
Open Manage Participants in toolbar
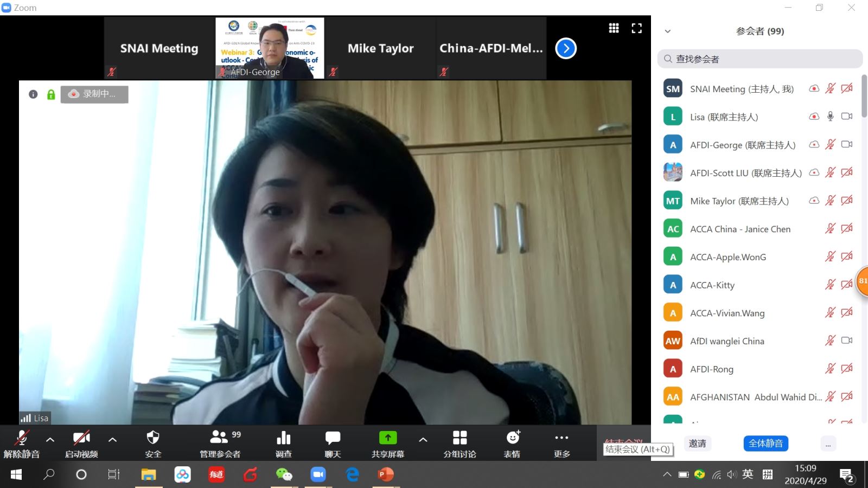tap(220, 438)
